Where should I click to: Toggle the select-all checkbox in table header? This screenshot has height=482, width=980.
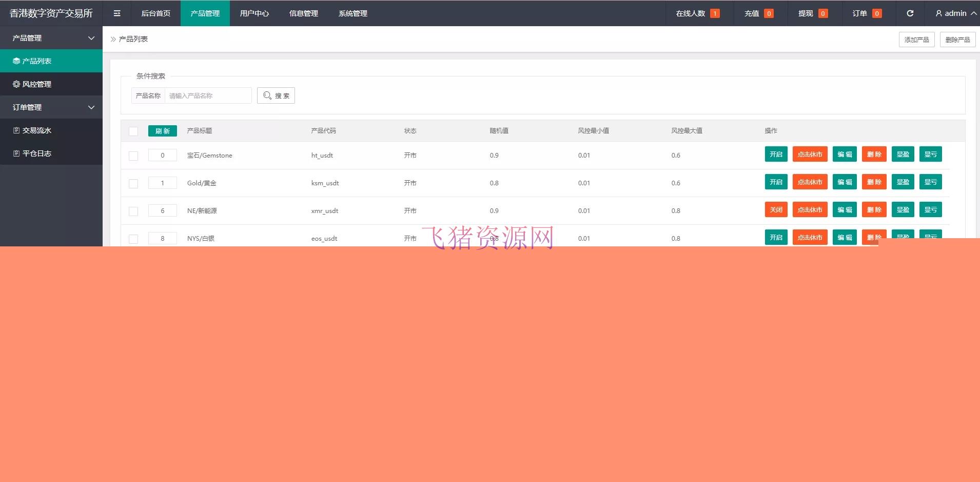click(x=133, y=131)
